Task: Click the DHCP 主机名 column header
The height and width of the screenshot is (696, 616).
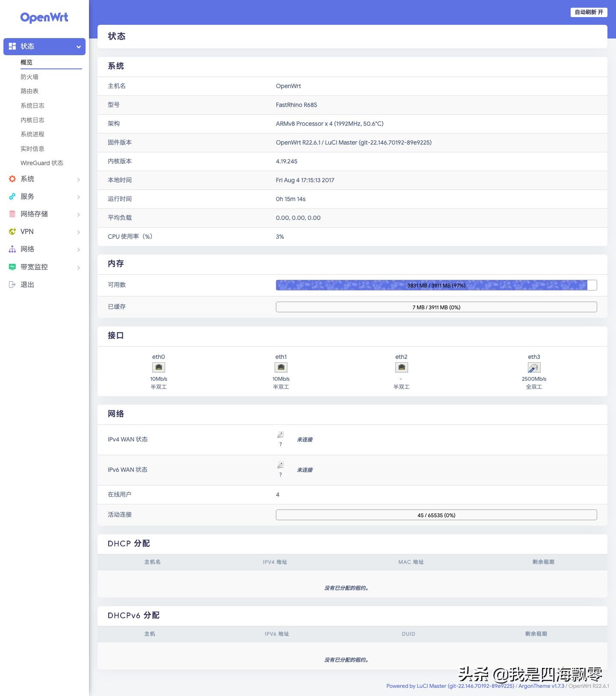Action: point(153,562)
